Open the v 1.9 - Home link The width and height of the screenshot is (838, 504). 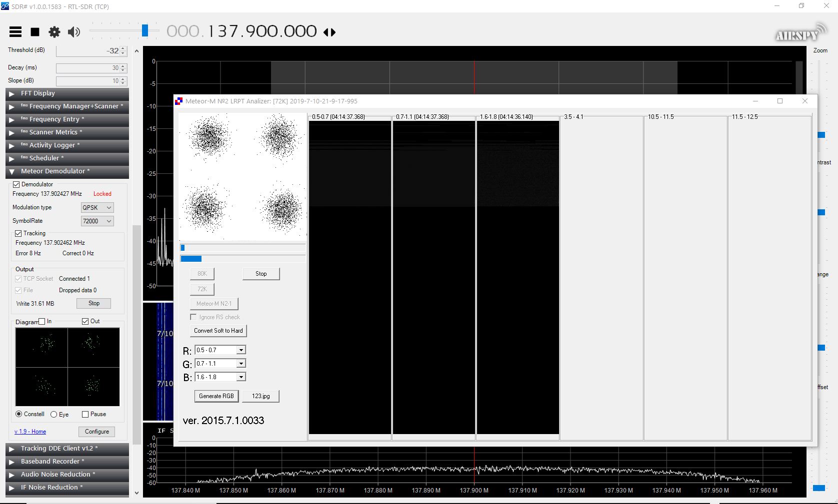click(30, 432)
